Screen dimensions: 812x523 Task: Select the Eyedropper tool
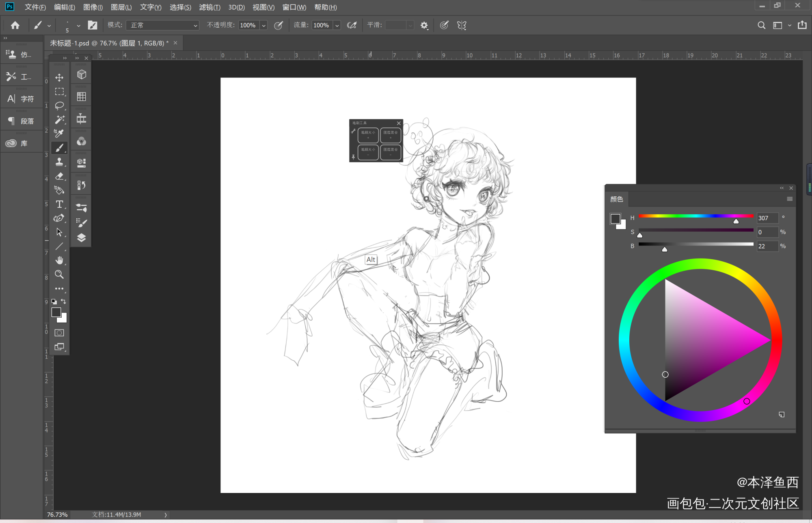click(x=59, y=133)
